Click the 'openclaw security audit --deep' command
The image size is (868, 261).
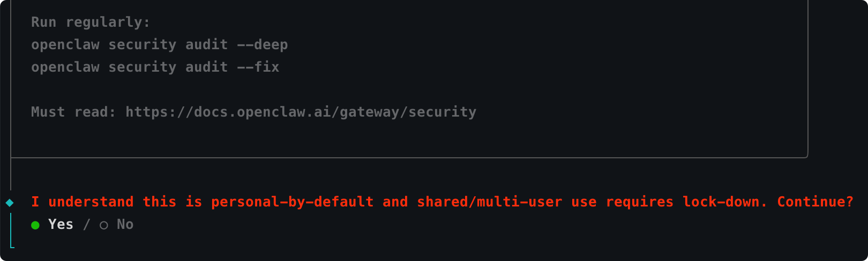[159, 44]
